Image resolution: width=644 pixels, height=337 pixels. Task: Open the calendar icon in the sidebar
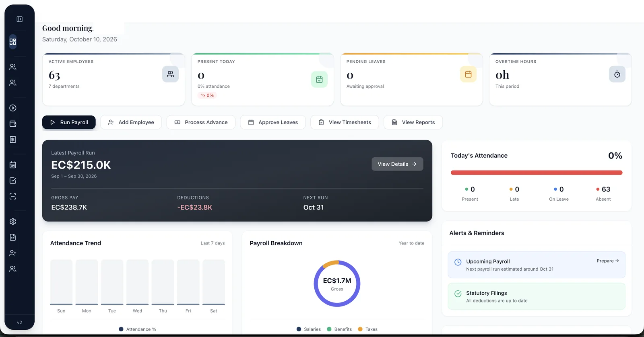coord(13,165)
